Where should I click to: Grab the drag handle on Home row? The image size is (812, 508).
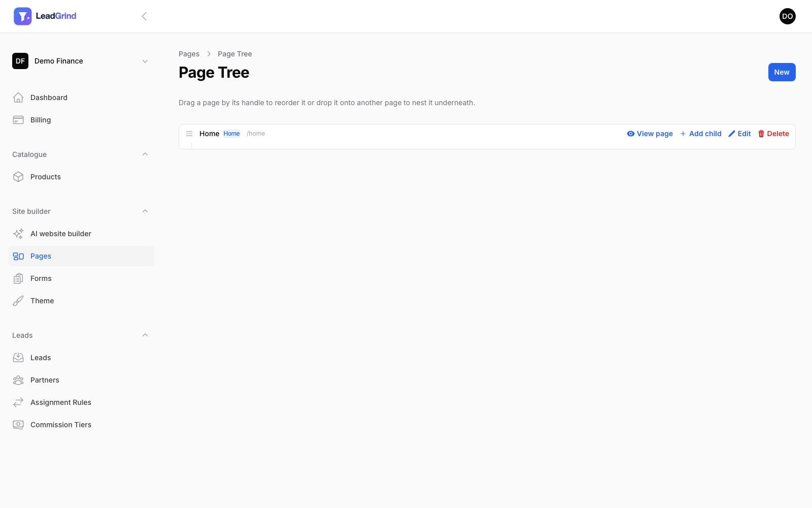(x=189, y=134)
